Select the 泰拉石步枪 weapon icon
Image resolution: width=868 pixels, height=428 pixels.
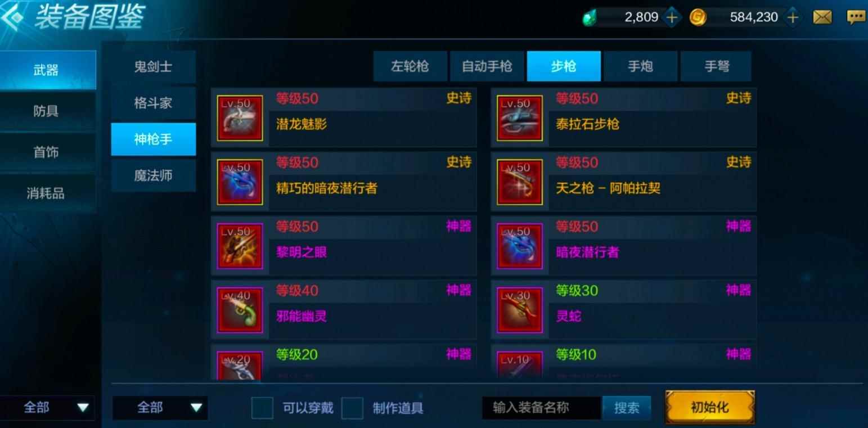coord(520,118)
